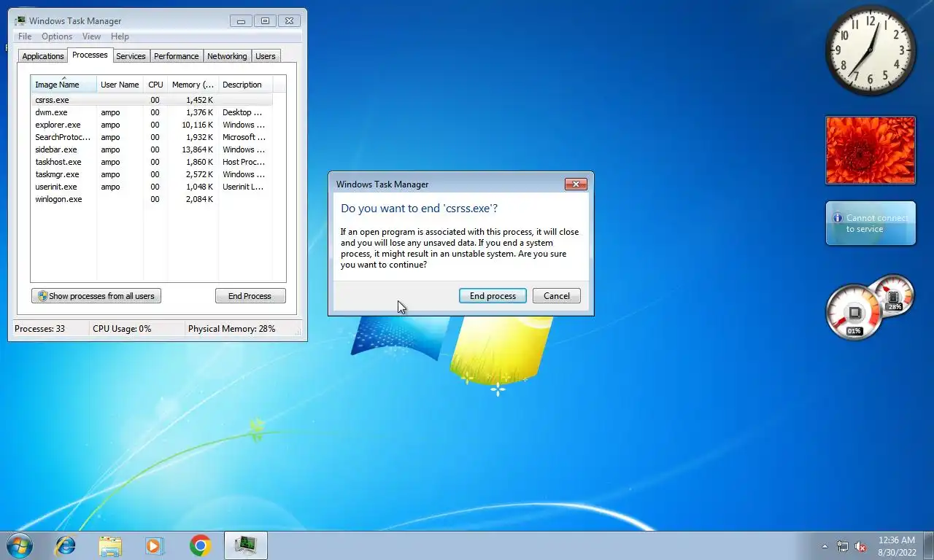Click the memory gauge showing 28%
934x560 pixels.
pyautogui.click(x=894, y=295)
